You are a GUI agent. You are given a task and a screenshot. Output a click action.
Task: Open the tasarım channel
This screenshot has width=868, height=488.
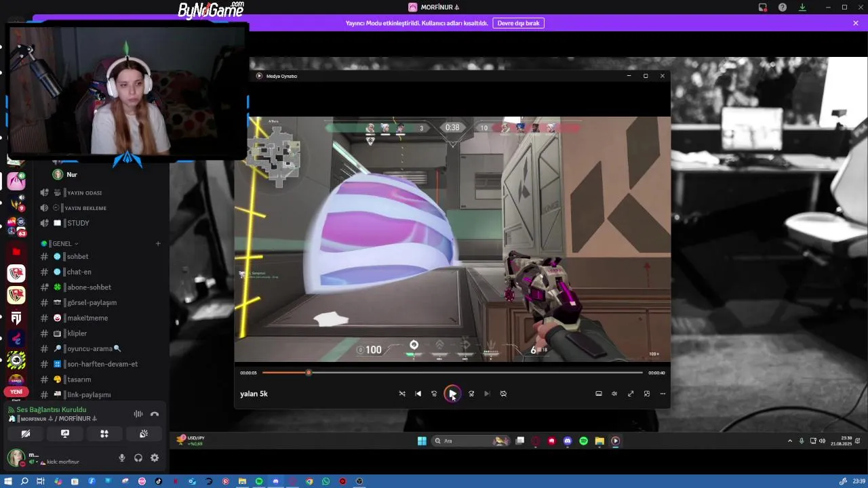100,380
